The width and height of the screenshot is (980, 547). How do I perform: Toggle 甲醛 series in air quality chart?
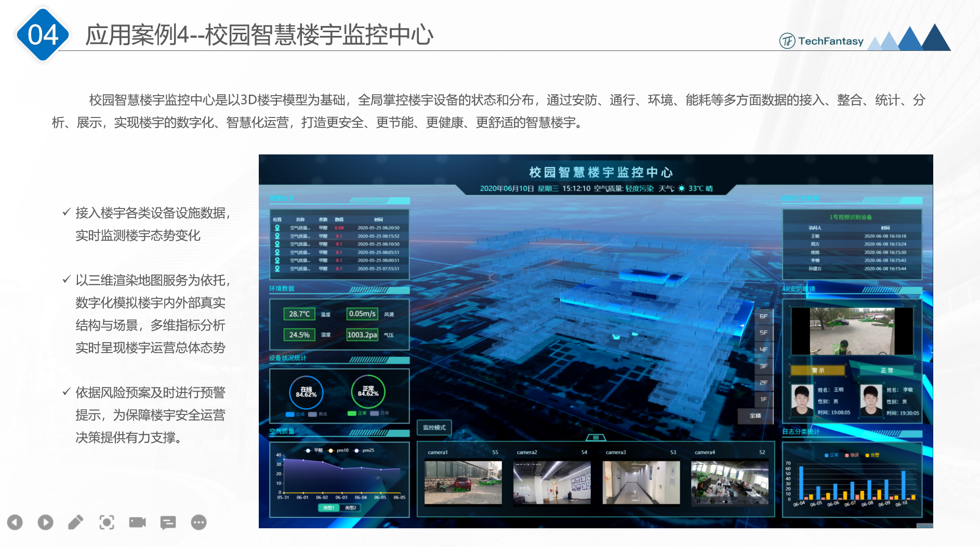[314, 450]
